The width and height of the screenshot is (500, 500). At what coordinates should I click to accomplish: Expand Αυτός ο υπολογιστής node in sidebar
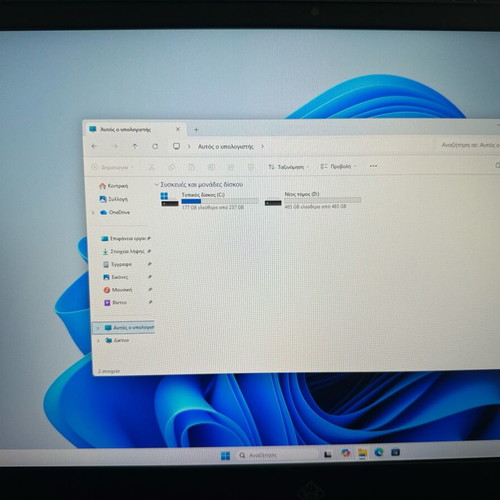pyautogui.click(x=98, y=328)
